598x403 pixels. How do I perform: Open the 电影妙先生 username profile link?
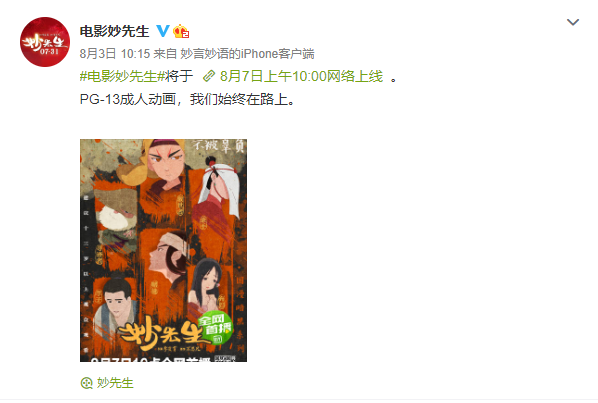[114, 31]
